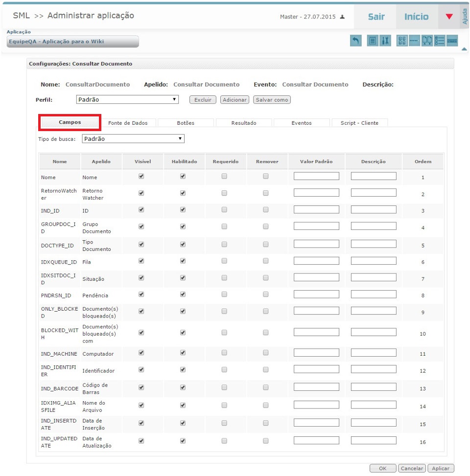Screen dimensions: 470x476
Task: Click the checklist toolbar icon
Action: (x=439, y=42)
